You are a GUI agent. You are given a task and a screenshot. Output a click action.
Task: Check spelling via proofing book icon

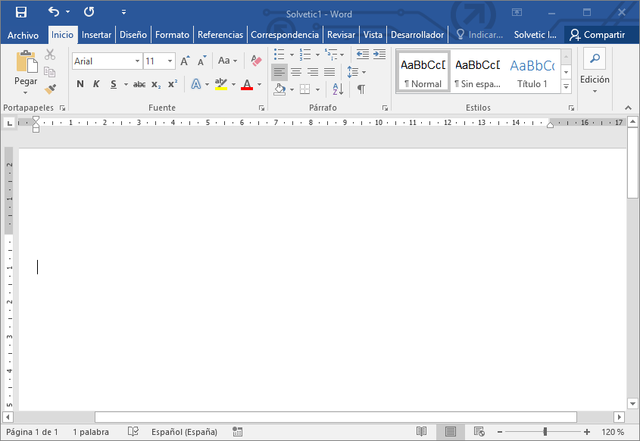pyautogui.click(x=133, y=431)
